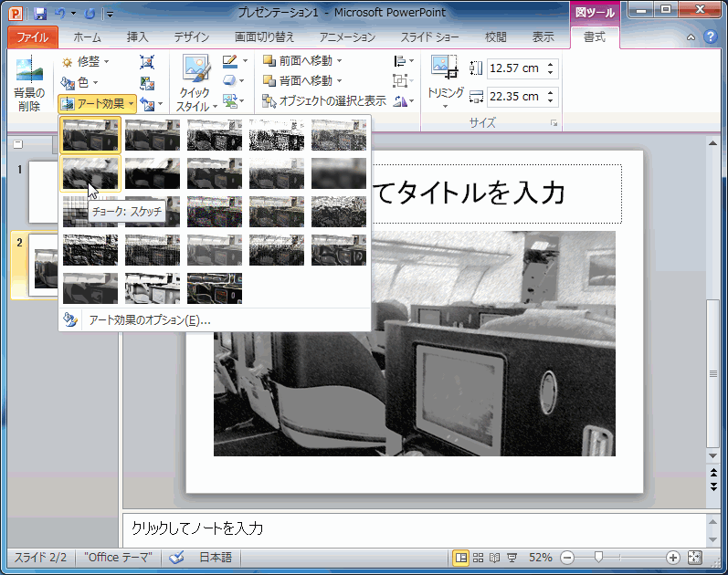Viewport: 728px width, 575px height.
Task: Switch to normal view icon
Action: point(461,558)
